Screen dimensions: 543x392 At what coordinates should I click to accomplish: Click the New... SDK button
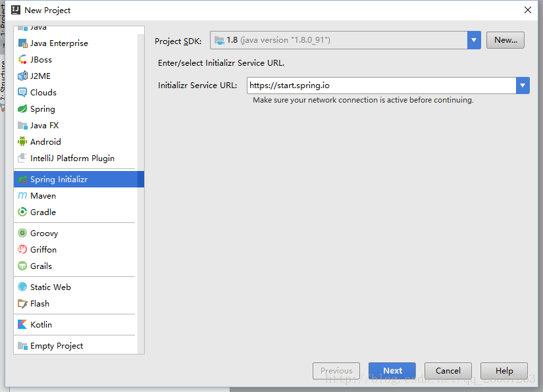click(505, 40)
